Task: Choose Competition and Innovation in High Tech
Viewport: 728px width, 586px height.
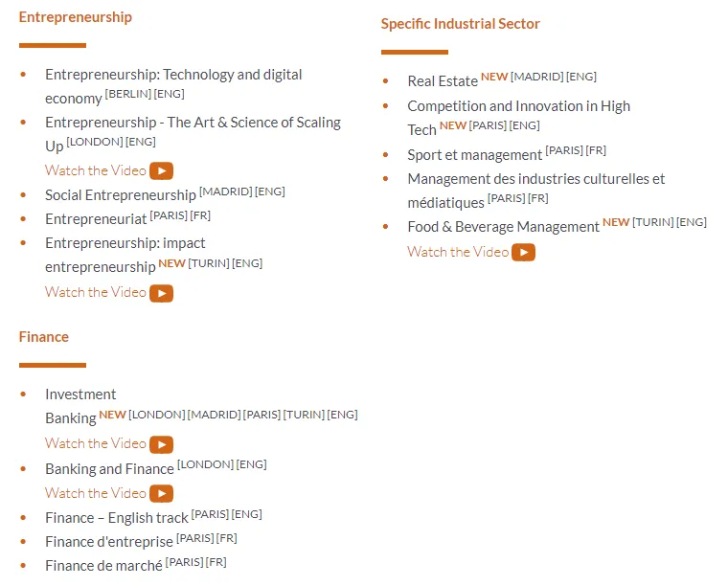Action: pos(518,106)
